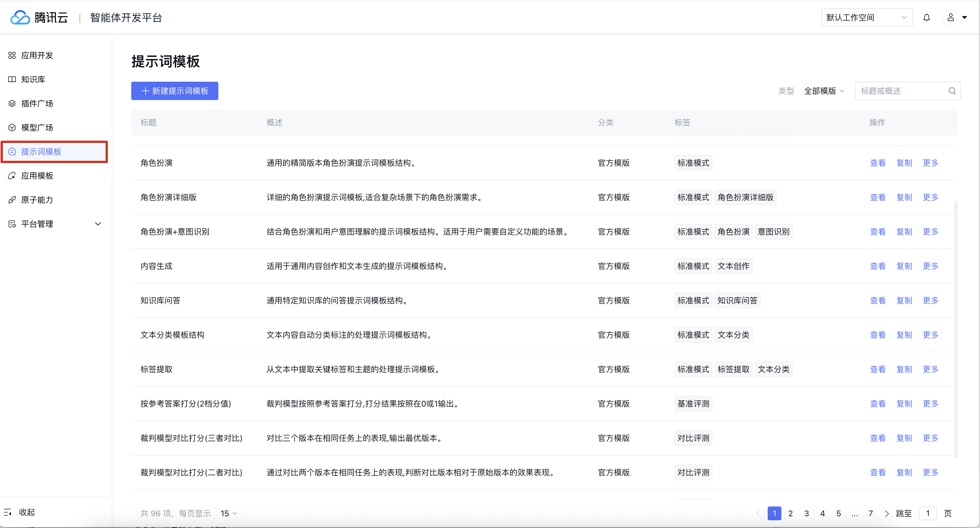Select 知识库 sidebar menu item

(33, 80)
